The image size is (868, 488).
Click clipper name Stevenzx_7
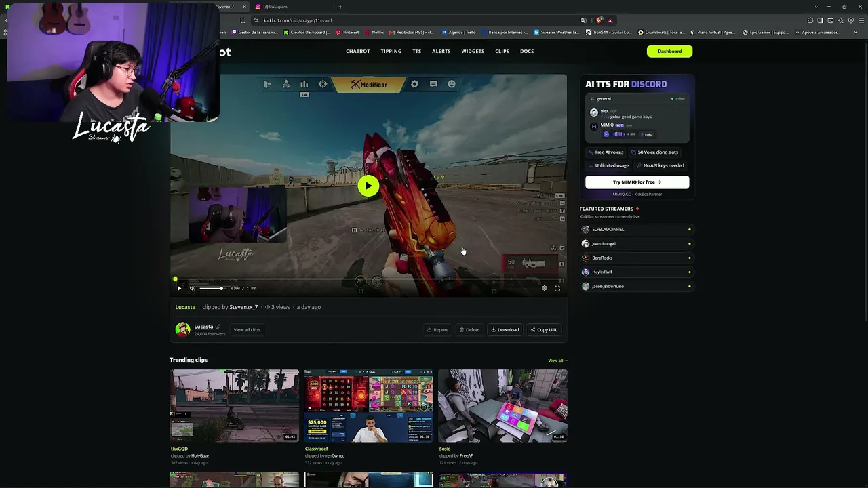click(x=243, y=307)
